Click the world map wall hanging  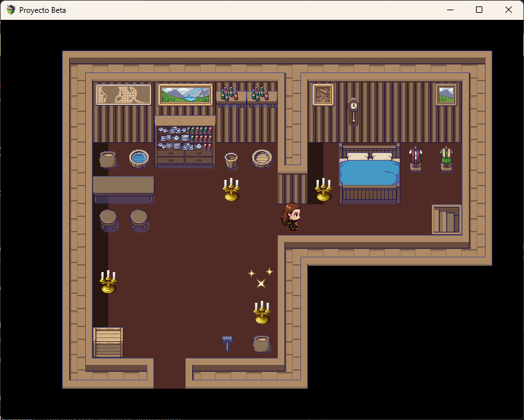124,95
